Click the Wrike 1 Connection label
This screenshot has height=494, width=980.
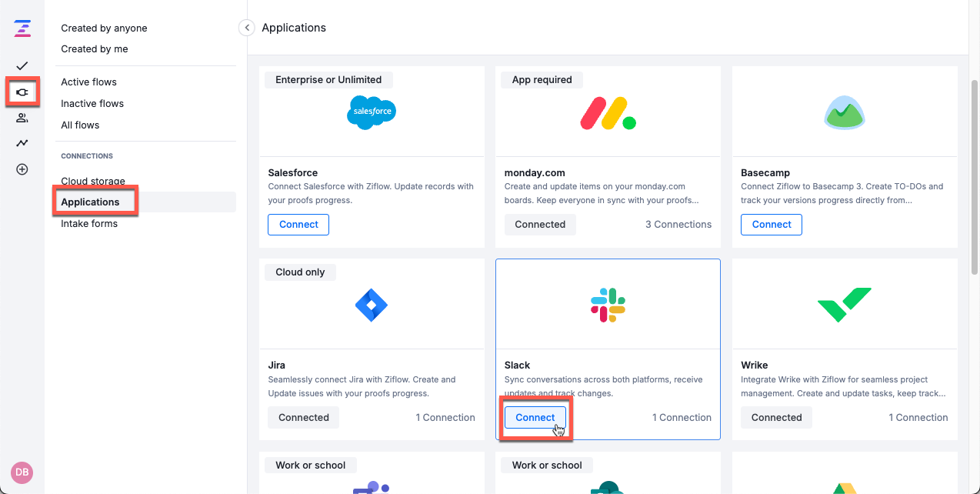(x=918, y=417)
